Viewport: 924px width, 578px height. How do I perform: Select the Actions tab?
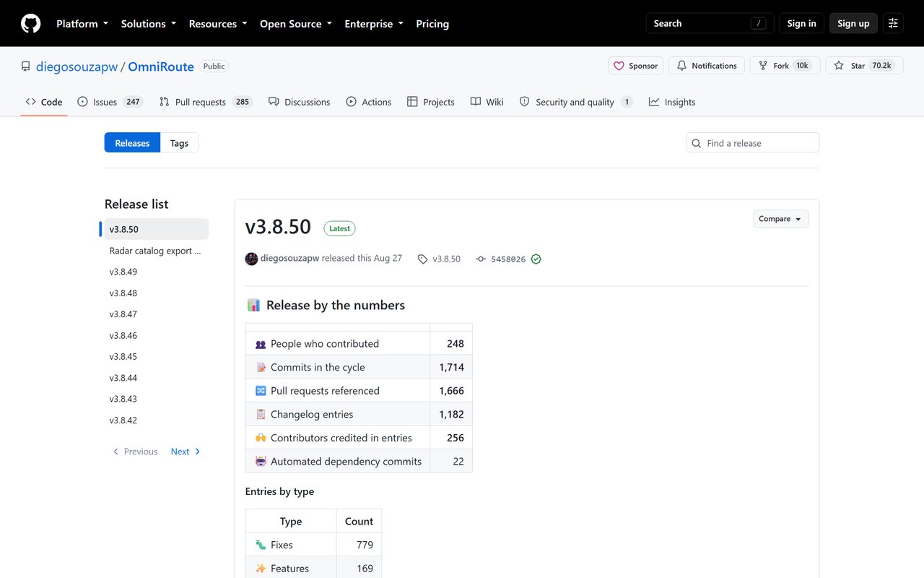tap(369, 102)
